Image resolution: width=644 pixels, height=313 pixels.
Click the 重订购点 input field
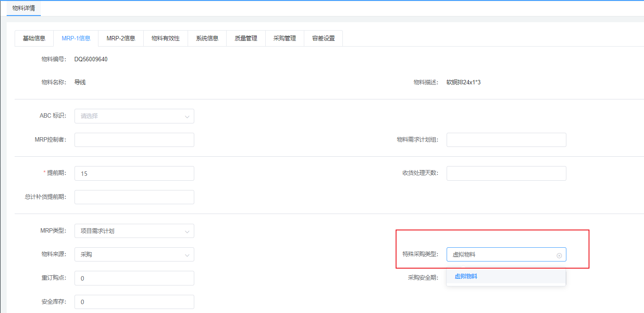point(134,278)
